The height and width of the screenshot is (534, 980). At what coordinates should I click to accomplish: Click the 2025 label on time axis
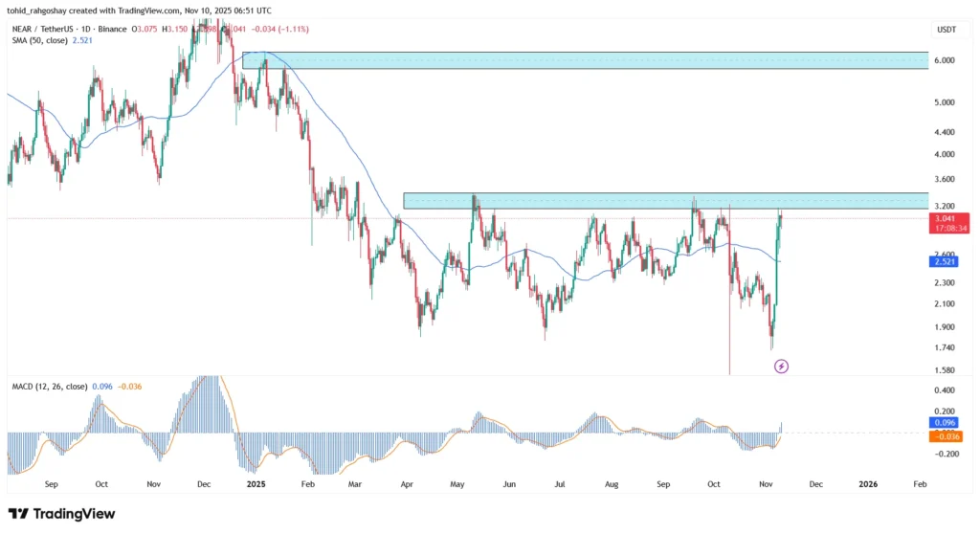(x=255, y=484)
